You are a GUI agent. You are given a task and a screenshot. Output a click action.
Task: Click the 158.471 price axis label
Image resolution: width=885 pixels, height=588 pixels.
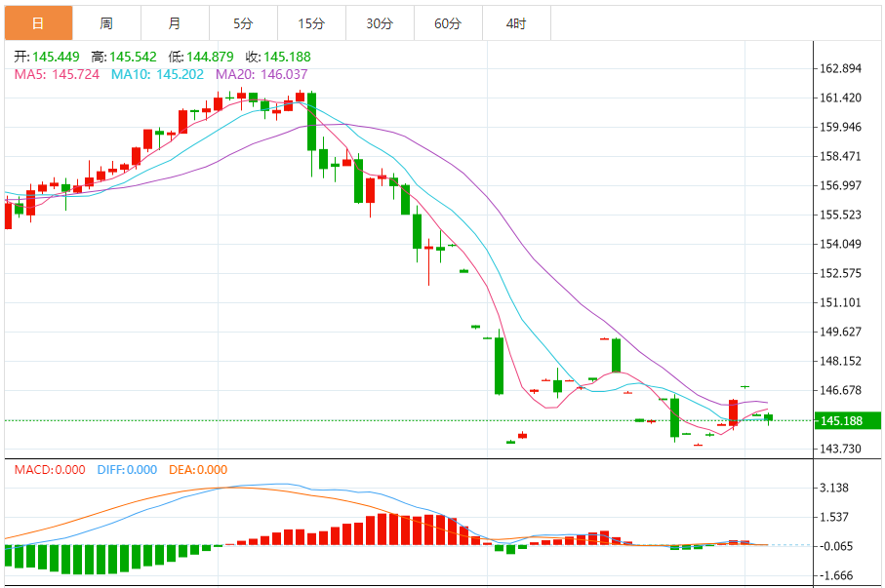(x=840, y=156)
